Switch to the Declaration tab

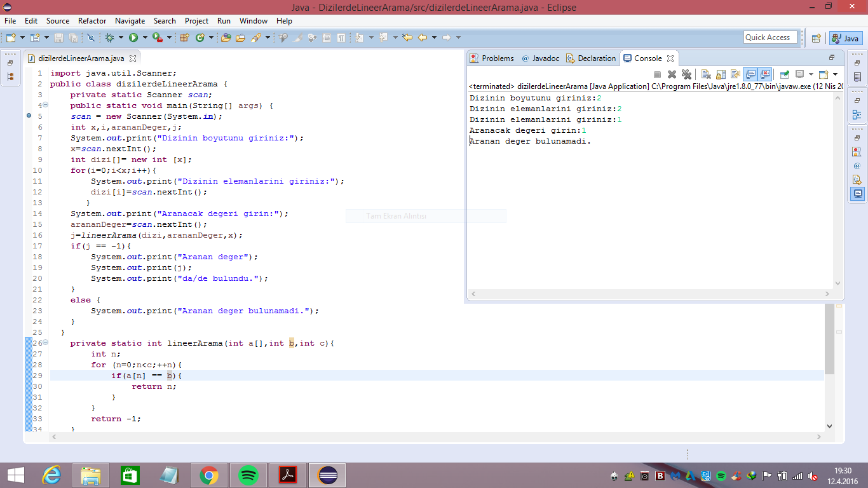pyautogui.click(x=591, y=58)
